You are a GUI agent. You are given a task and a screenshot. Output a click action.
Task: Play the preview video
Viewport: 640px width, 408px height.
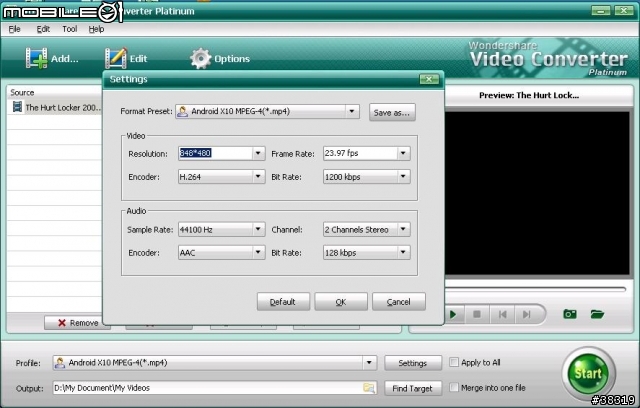click(453, 315)
